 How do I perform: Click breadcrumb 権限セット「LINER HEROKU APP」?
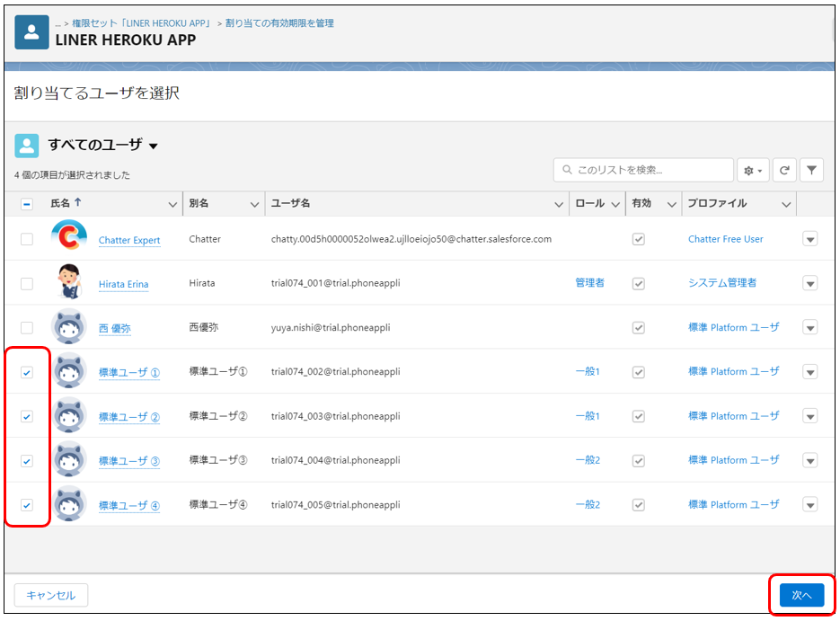tap(141, 23)
